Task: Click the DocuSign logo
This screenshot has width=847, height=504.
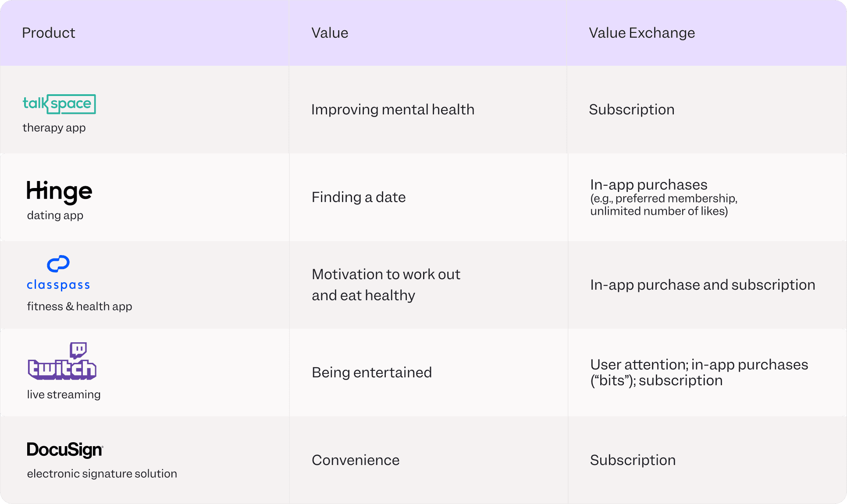Action: pos(65,450)
